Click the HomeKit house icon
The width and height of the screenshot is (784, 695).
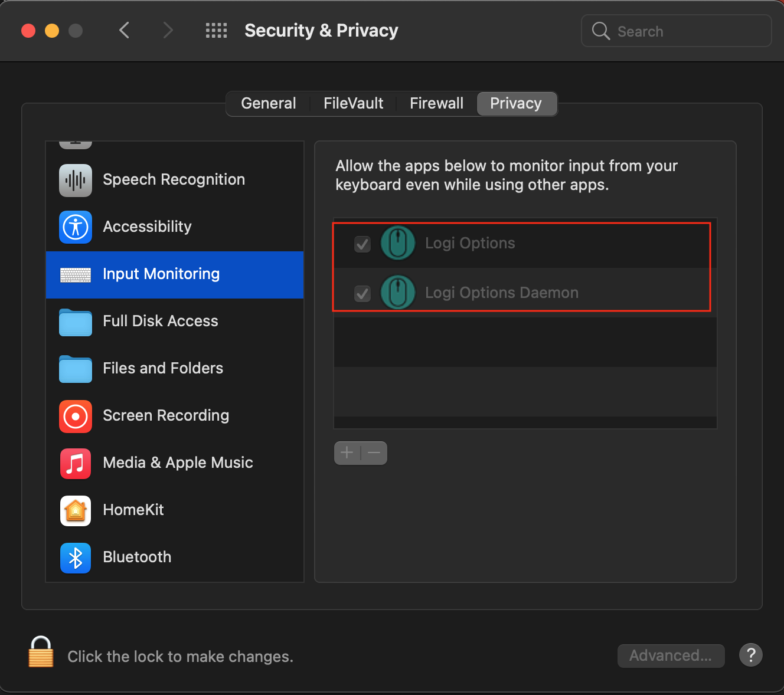pyautogui.click(x=76, y=511)
